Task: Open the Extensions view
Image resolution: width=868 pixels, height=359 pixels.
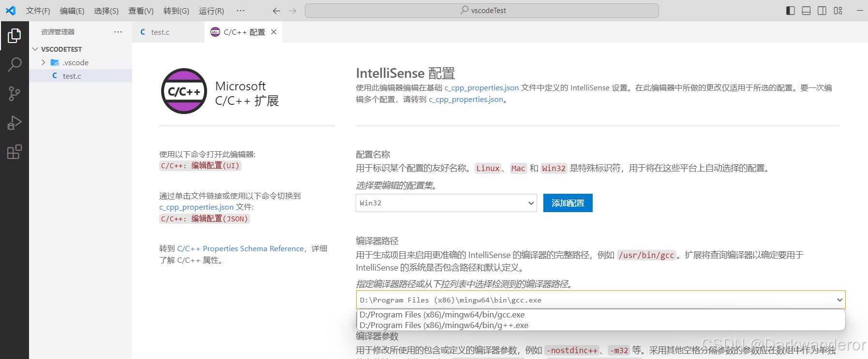Action: click(15, 152)
